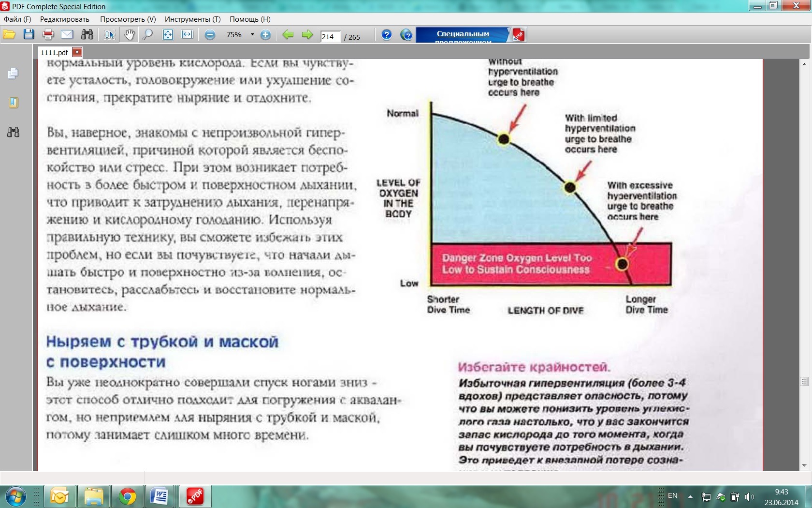Click the vertical scrollbar thumb
Image resolution: width=812 pixels, height=508 pixels.
pyautogui.click(x=804, y=381)
